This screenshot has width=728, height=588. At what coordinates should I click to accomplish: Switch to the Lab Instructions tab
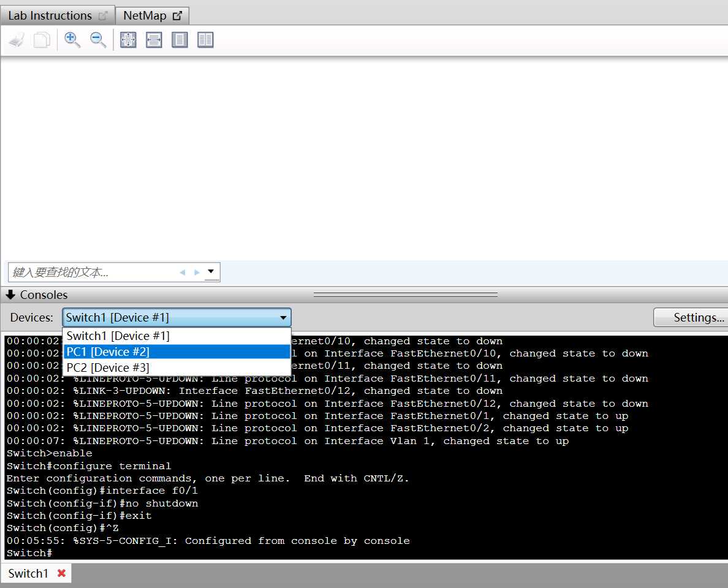click(58, 16)
